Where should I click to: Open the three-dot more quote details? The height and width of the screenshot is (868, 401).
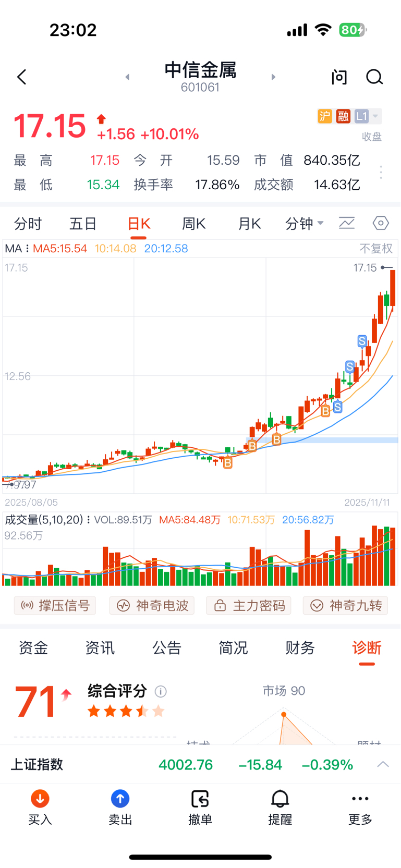click(x=381, y=172)
